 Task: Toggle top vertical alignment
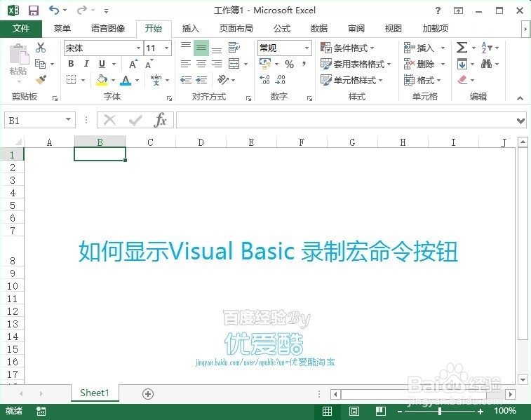point(186,48)
